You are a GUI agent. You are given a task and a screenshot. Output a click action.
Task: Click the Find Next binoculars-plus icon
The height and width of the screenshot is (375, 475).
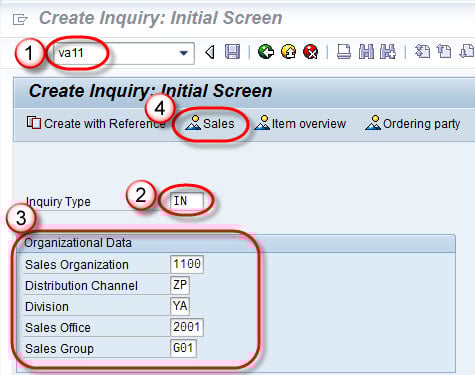pyautogui.click(x=388, y=52)
